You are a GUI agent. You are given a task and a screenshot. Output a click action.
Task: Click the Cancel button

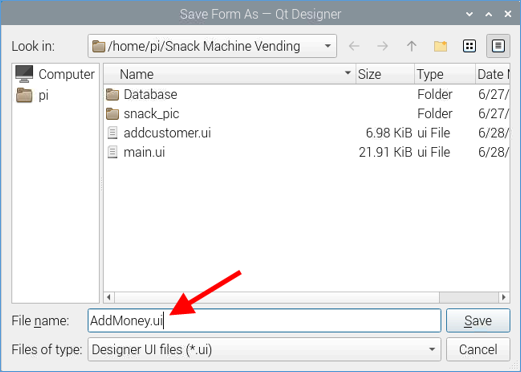(x=478, y=349)
